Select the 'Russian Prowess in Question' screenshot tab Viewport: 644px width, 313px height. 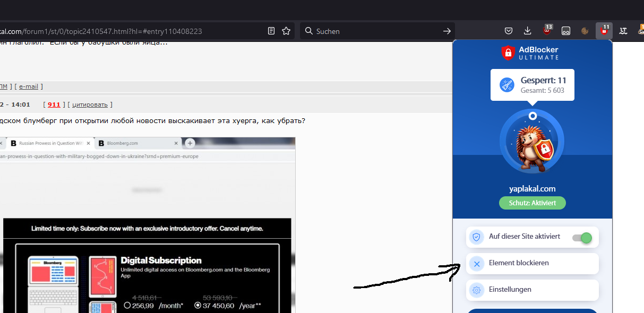(x=50, y=143)
